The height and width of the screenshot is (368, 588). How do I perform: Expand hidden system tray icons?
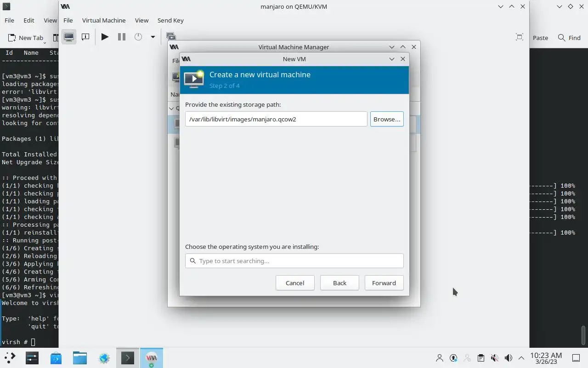[521, 358]
